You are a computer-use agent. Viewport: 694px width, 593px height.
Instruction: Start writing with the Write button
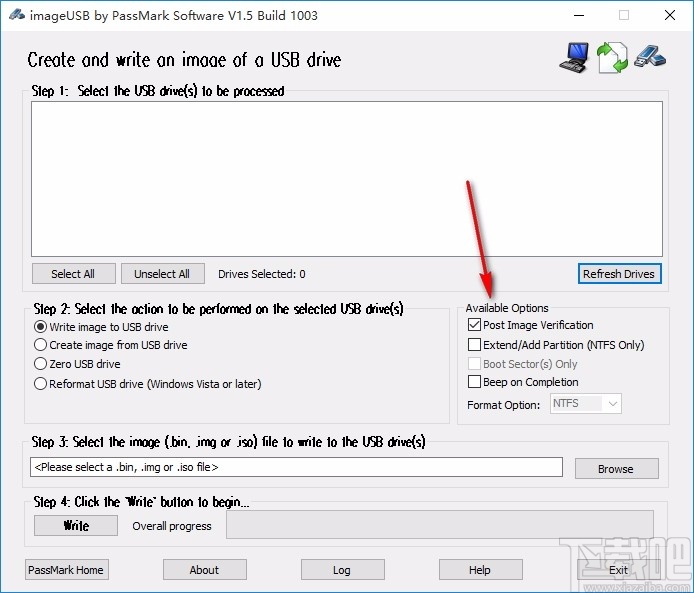76,526
